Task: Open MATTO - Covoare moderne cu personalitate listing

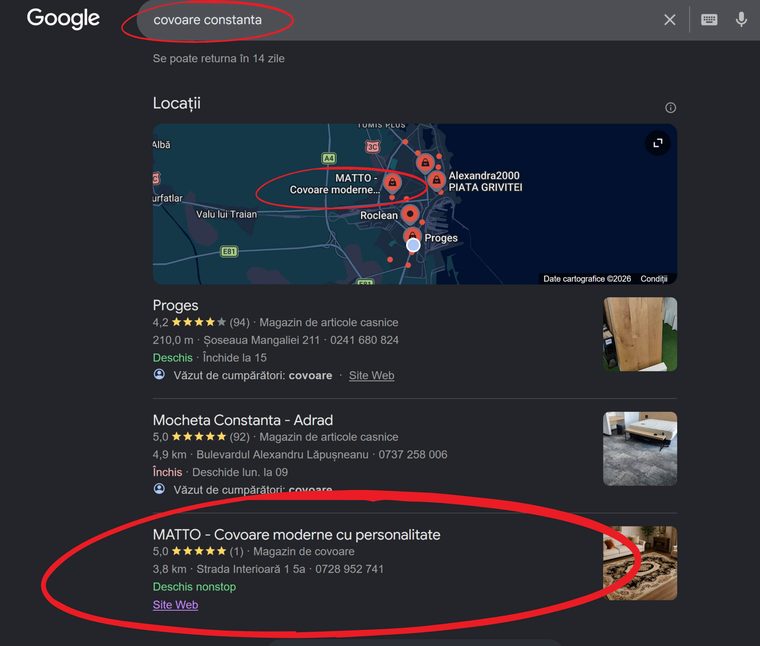Action: pos(297,535)
